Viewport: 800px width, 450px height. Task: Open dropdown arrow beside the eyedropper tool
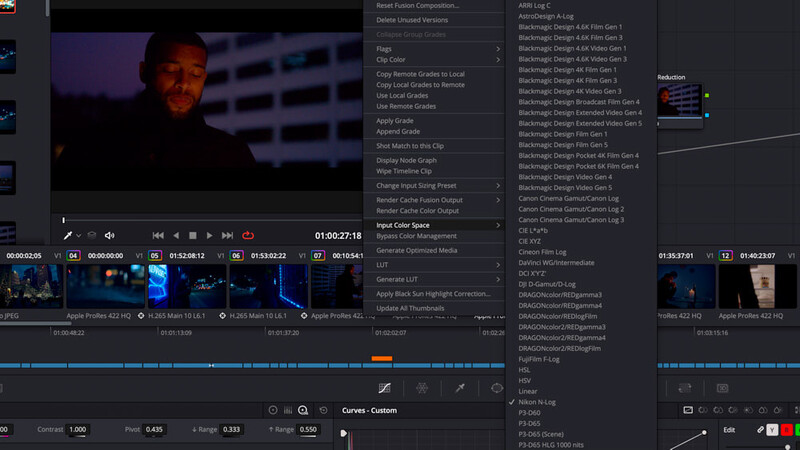[79, 236]
